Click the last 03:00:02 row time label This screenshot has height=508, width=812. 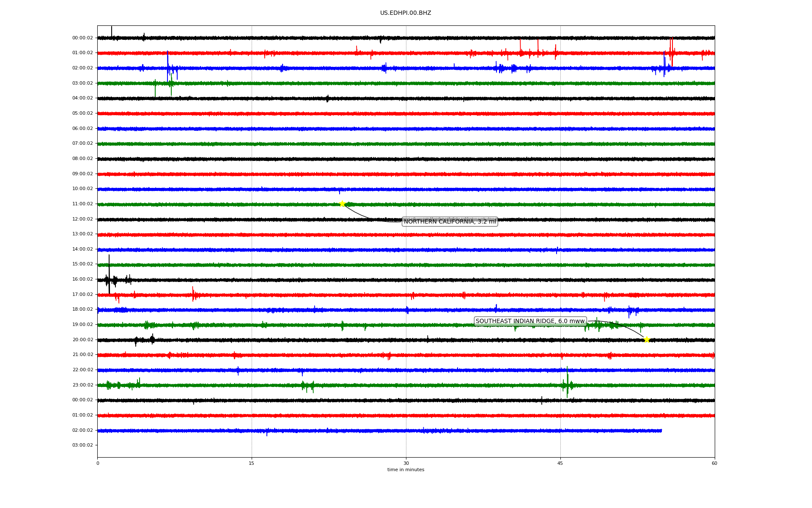(82, 445)
